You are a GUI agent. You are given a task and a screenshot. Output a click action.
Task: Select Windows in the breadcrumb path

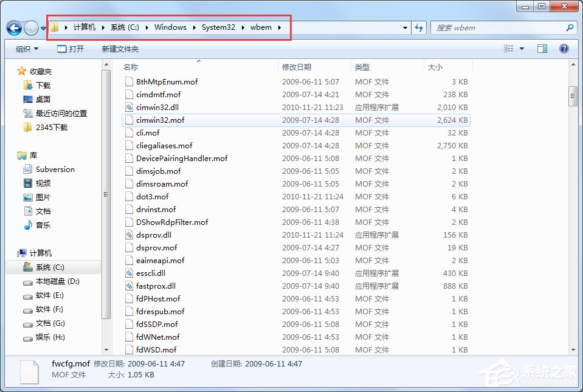click(170, 27)
